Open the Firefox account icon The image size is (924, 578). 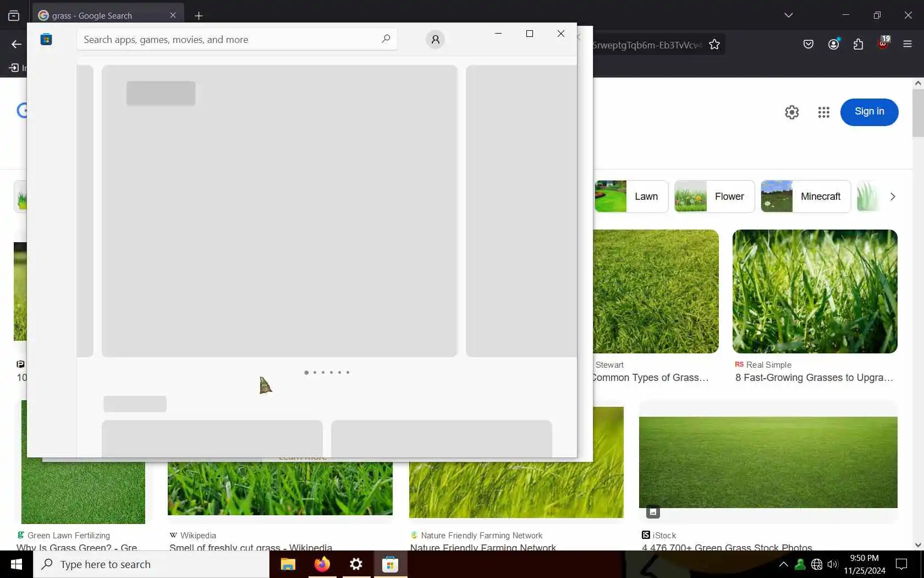coord(834,45)
